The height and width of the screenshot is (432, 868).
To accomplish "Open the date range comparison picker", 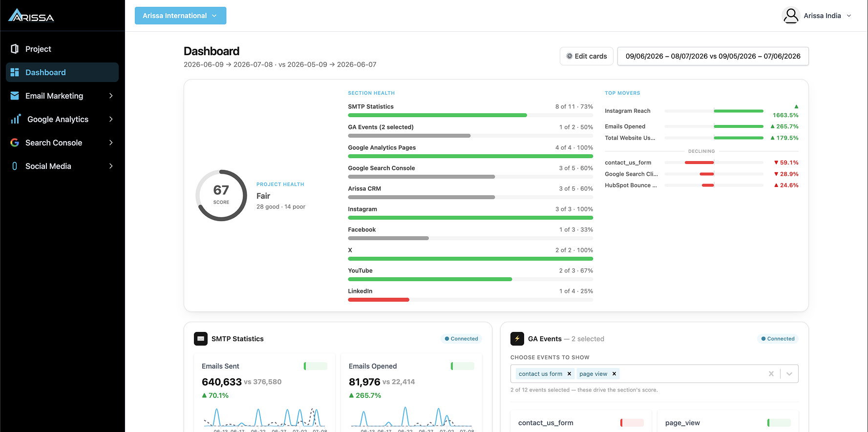I will [x=713, y=56].
